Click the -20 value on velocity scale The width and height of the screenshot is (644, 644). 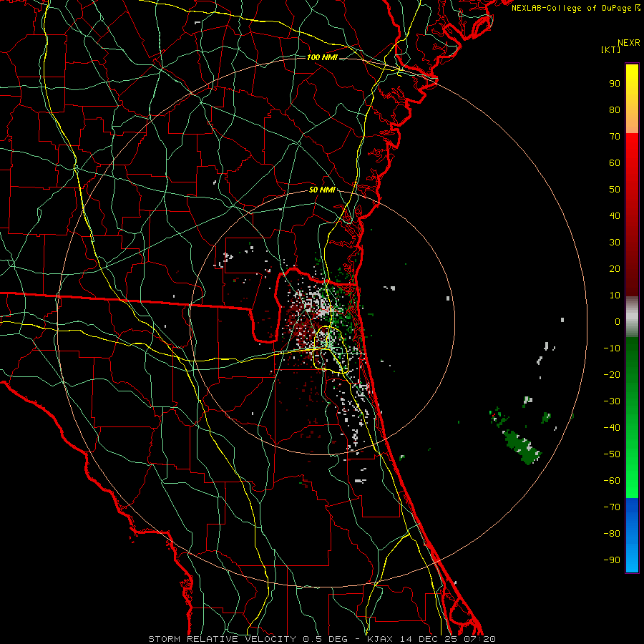point(612,375)
